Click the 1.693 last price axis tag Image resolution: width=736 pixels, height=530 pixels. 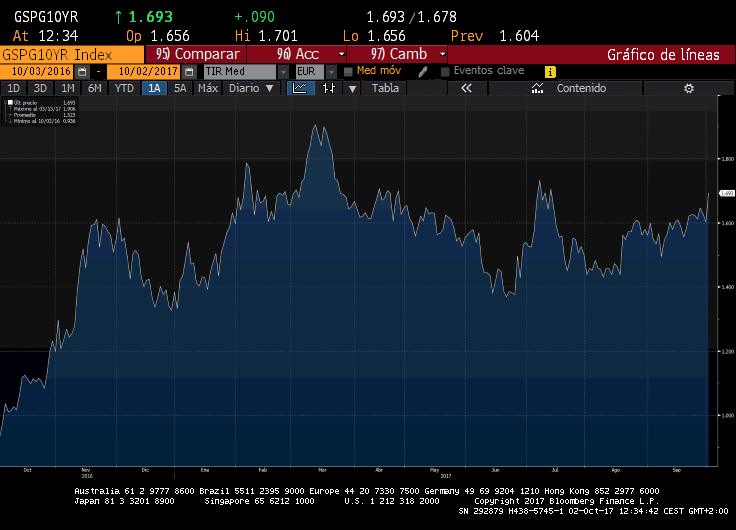(x=727, y=193)
